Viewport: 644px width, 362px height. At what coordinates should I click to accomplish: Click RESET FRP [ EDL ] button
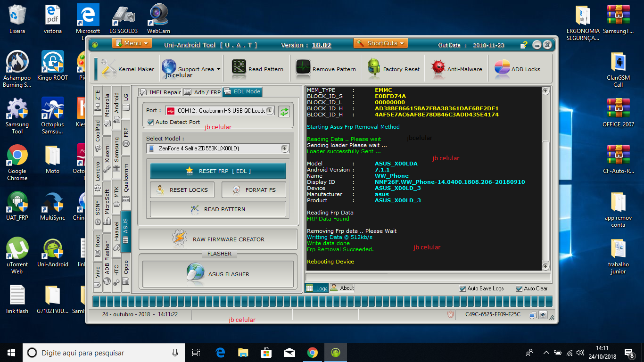(218, 171)
